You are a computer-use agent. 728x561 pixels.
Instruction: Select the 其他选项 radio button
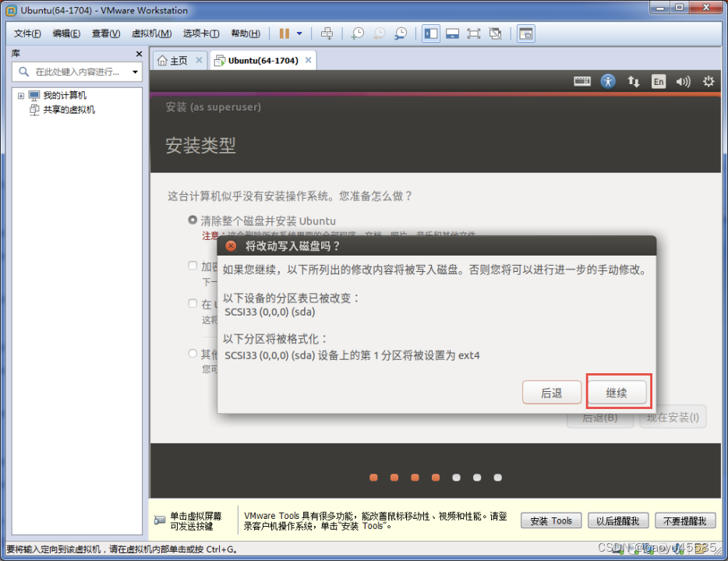pyautogui.click(x=193, y=354)
